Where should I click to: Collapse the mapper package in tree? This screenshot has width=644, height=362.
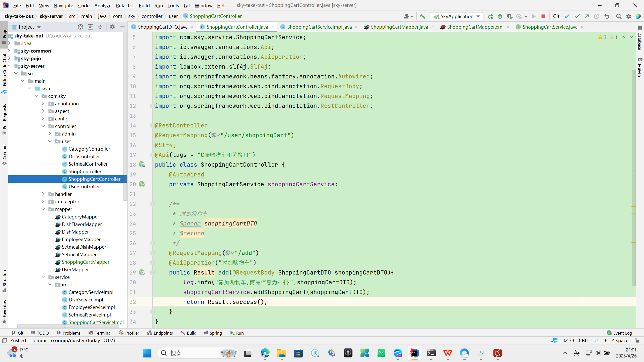tap(43, 209)
